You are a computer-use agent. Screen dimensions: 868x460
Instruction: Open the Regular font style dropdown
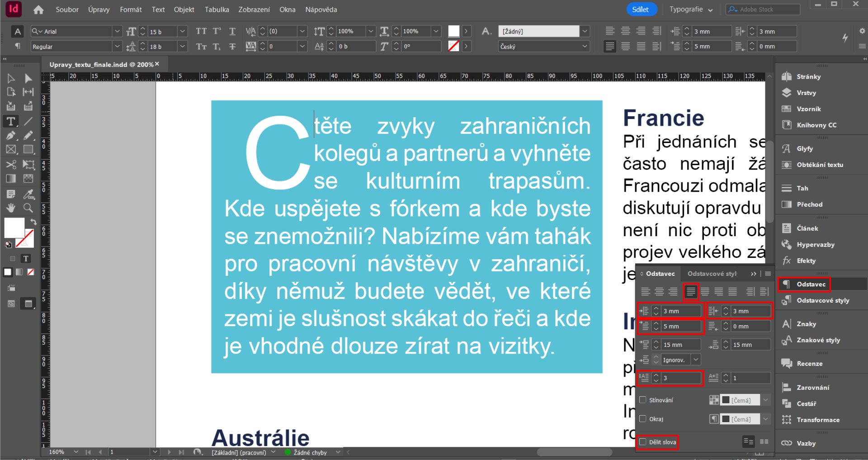click(x=117, y=46)
